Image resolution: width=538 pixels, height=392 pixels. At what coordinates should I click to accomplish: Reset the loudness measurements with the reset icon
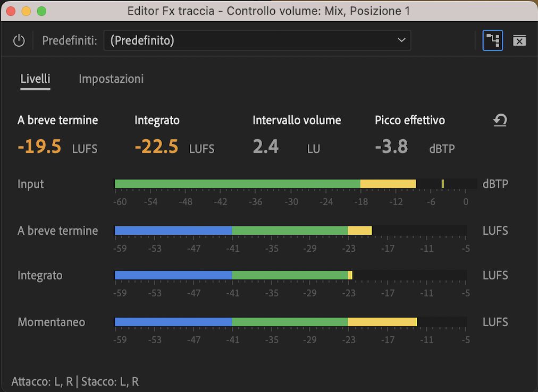point(500,120)
